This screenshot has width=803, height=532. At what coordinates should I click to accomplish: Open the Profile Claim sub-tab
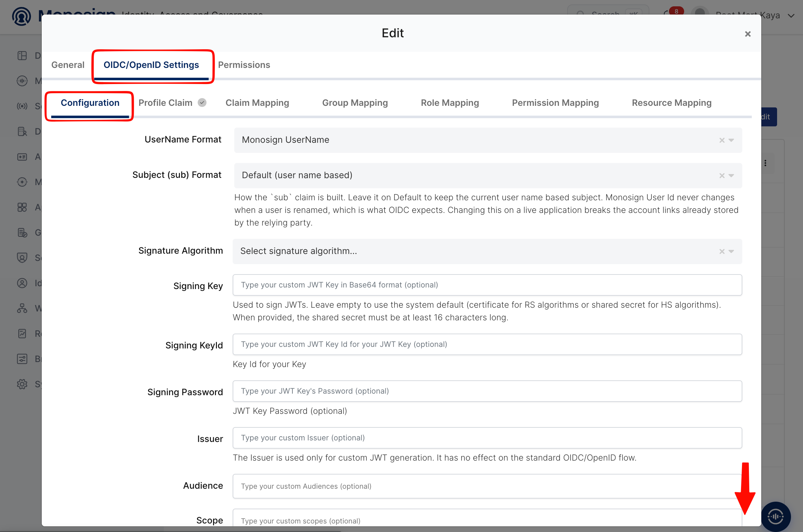[x=165, y=103]
